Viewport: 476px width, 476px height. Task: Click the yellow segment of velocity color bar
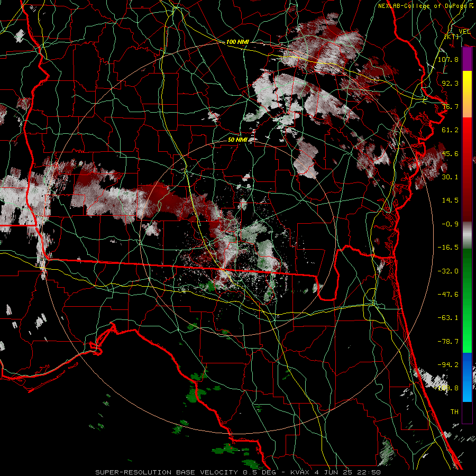467,83
